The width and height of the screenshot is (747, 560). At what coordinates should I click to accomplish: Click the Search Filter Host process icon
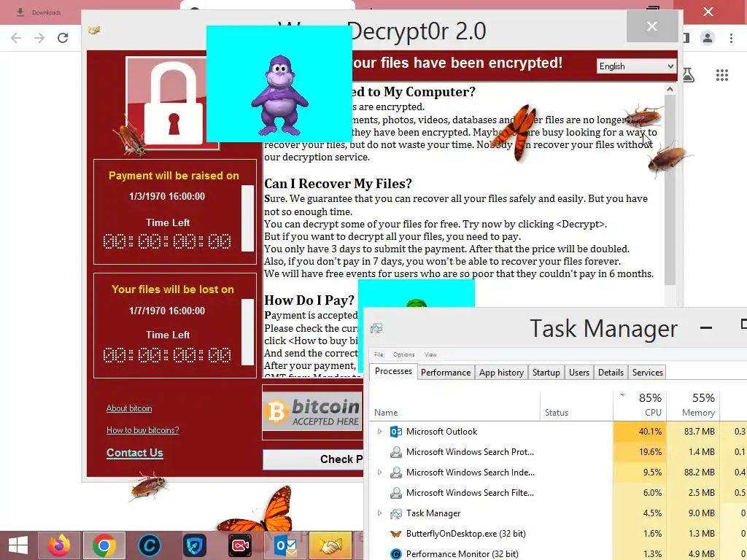(x=396, y=493)
